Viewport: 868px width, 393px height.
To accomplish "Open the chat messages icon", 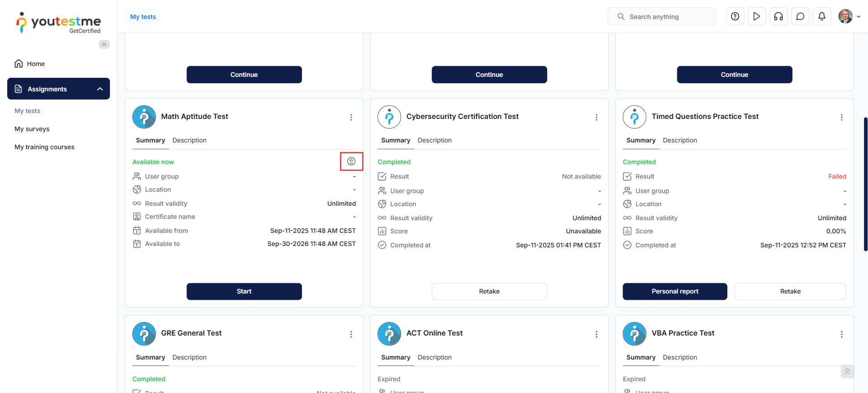I will 800,17.
